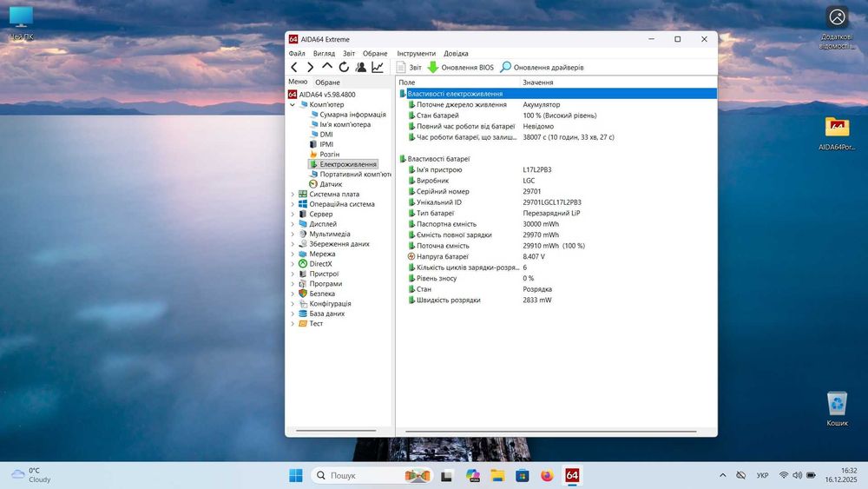Switch to the Обране tab in the left panel

[328, 82]
